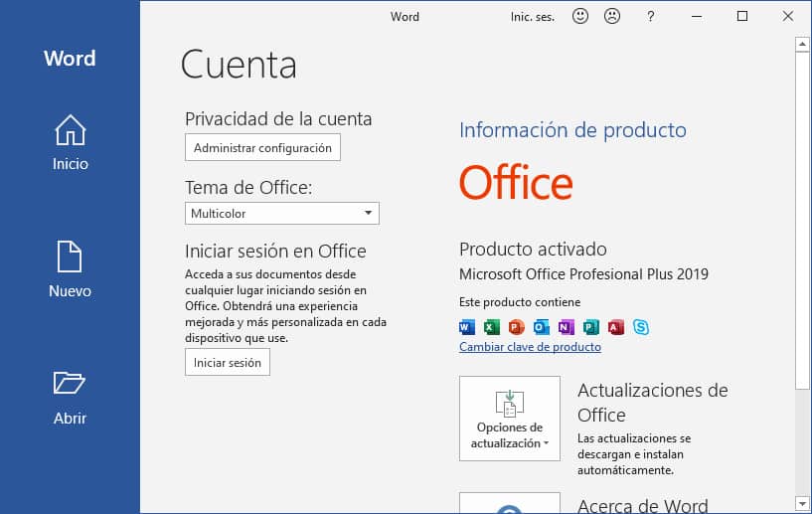The image size is (812, 514).
Task: Create a new document via Nuevo
Action: 70,269
